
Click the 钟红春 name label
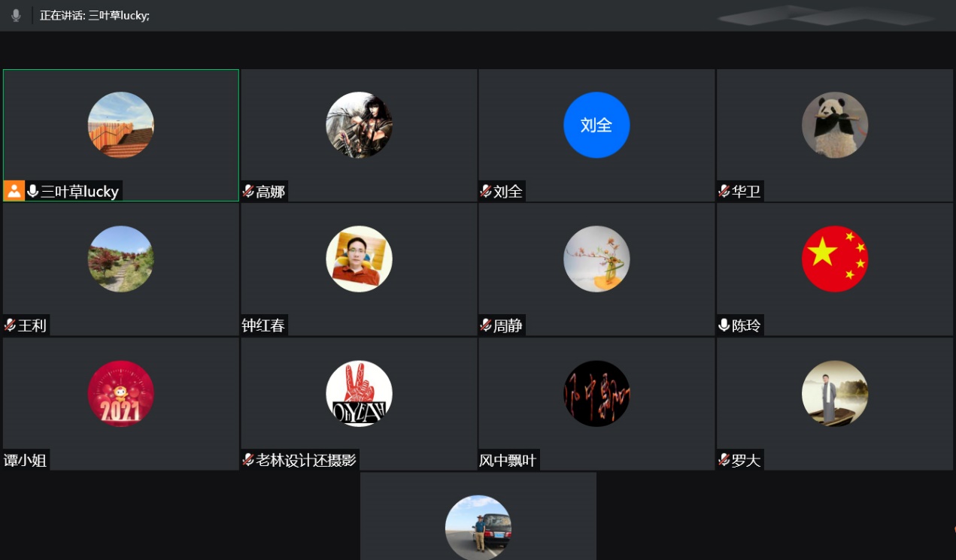point(263,325)
